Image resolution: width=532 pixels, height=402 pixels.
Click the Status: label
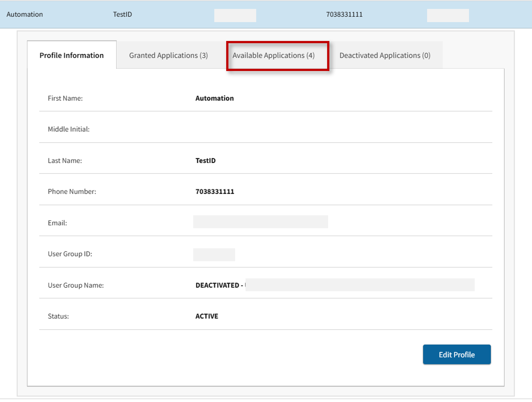pyautogui.click(x=58, y=316)
